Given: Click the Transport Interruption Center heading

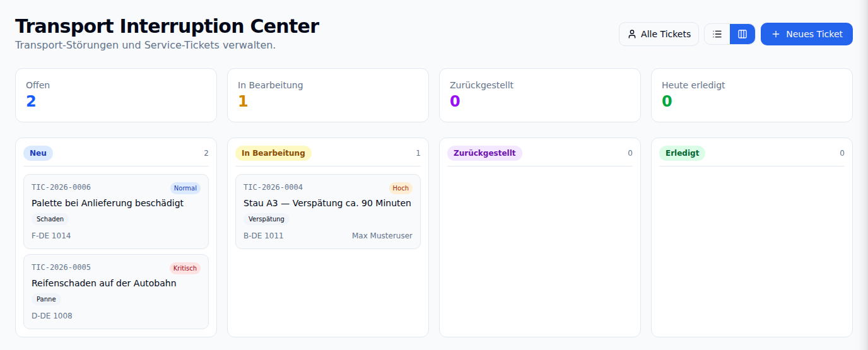Looking at the screenshot, I should (167, 26).
